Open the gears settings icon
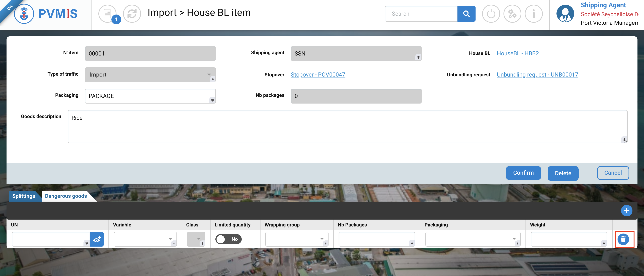This screenshot has width=644, height=276. [x=512, y=14]
